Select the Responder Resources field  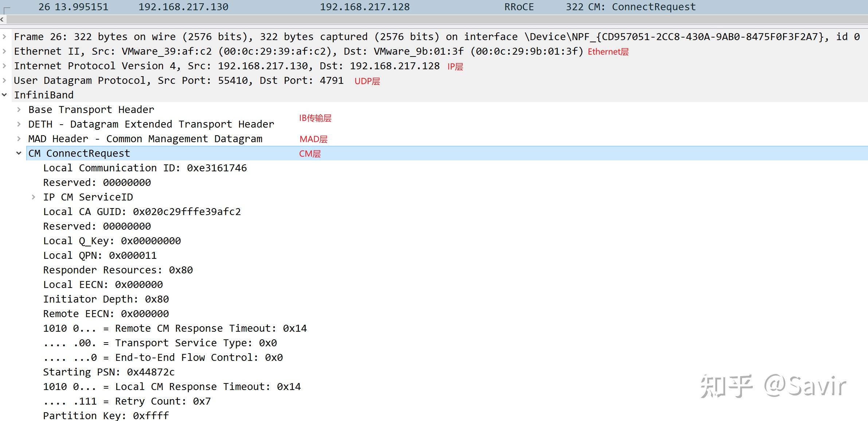tap(118, 270)
